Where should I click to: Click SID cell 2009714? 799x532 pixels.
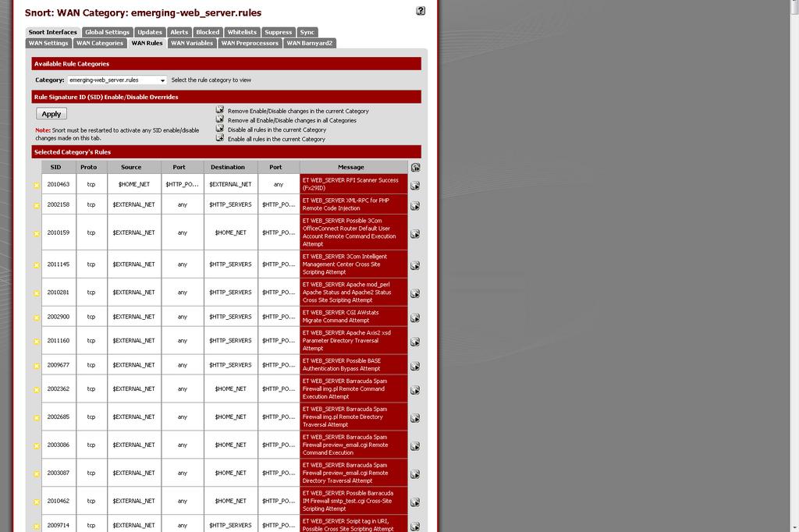(59, 525)
